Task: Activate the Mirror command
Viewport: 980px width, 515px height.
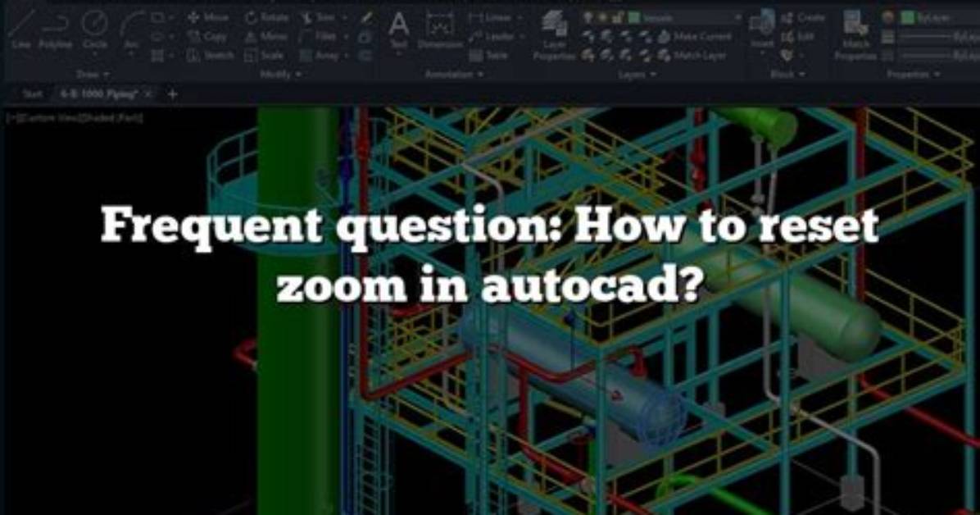Action: pos(267,37)
